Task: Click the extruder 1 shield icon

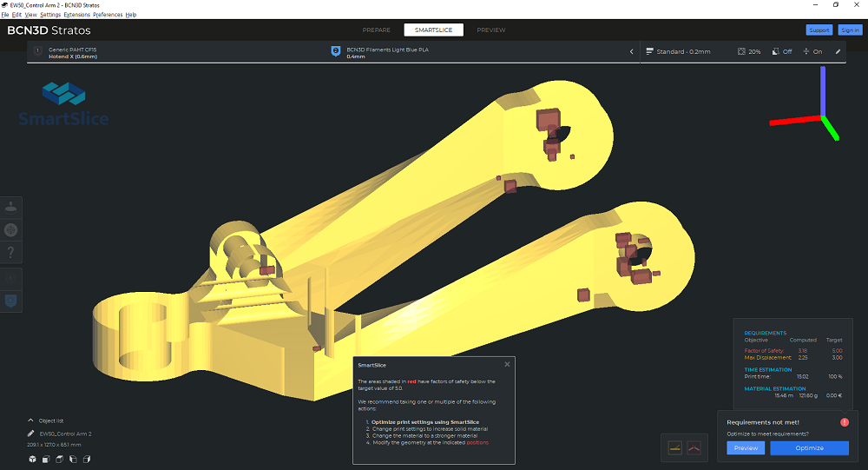Action: point(37,51)
